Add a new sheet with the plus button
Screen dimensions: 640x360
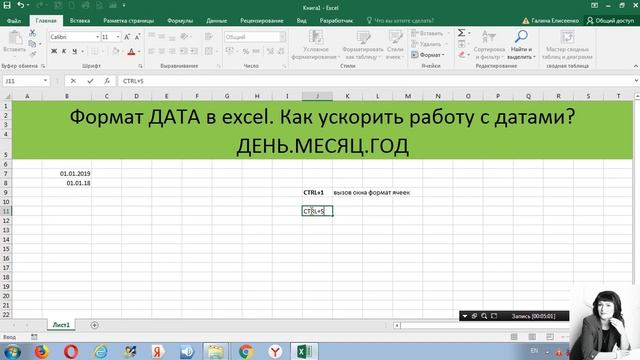coord(94,325)
